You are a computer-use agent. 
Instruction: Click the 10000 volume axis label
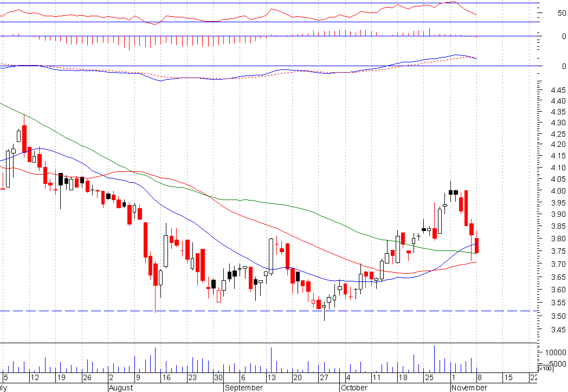[556, 352]
